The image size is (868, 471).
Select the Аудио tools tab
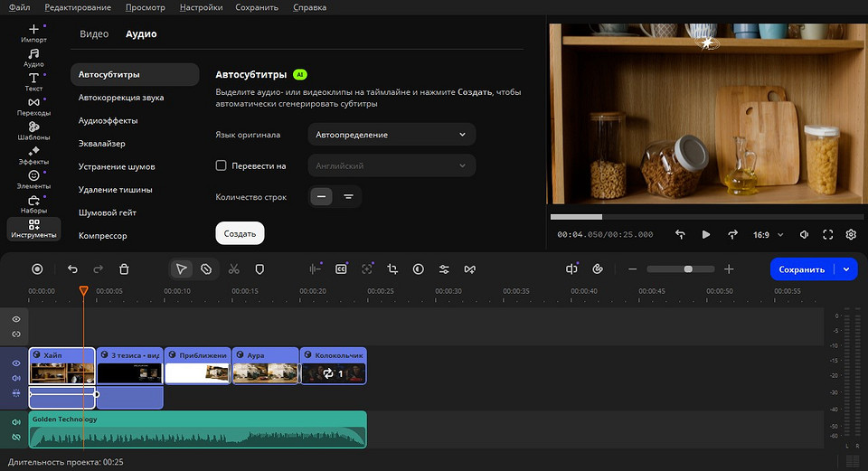(x=141, y=33)
